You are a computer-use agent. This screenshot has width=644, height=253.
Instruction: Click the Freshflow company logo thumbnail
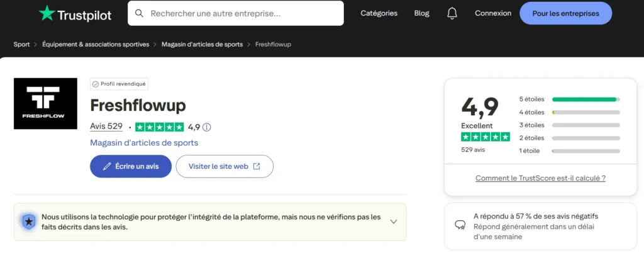coord(45,103)
